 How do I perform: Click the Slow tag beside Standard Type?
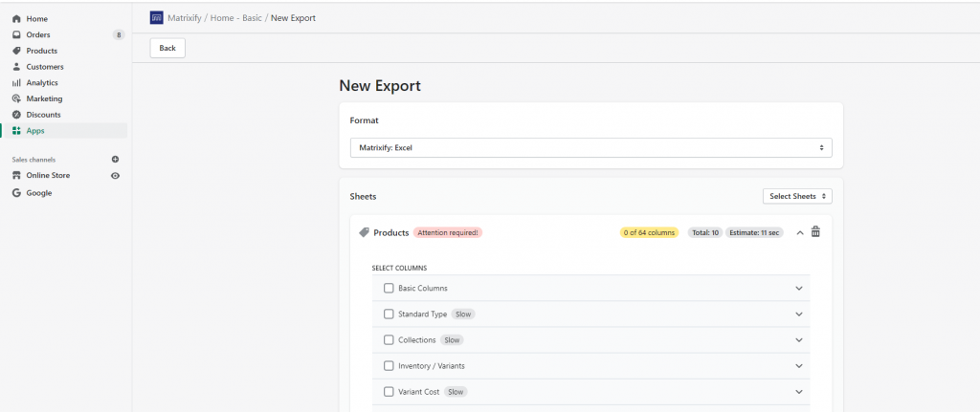(463, 314)
